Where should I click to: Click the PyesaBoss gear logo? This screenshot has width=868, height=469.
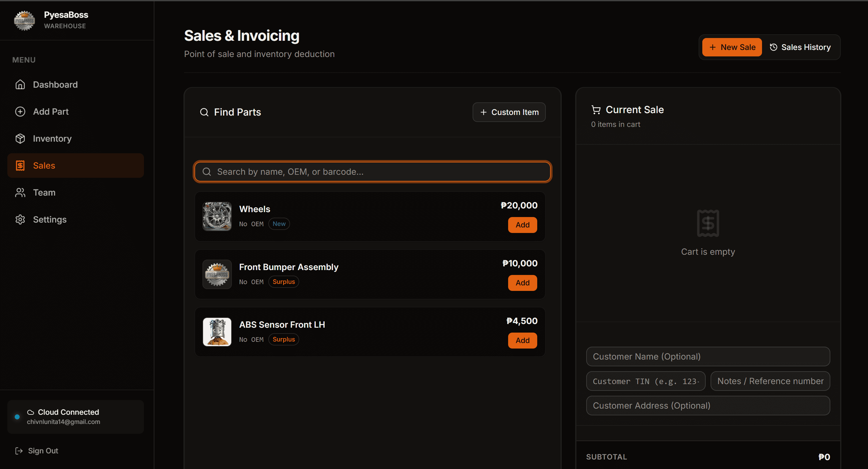pos(24,21)
